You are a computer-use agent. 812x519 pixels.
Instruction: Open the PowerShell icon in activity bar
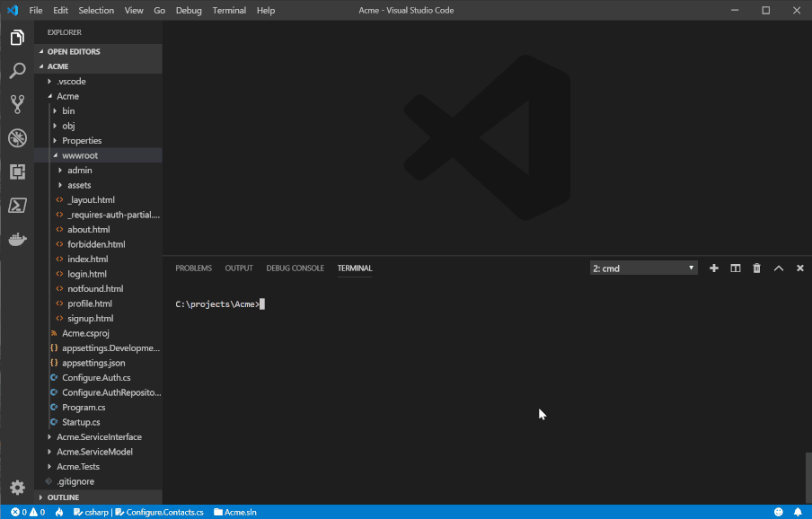(x=17, y=206)
